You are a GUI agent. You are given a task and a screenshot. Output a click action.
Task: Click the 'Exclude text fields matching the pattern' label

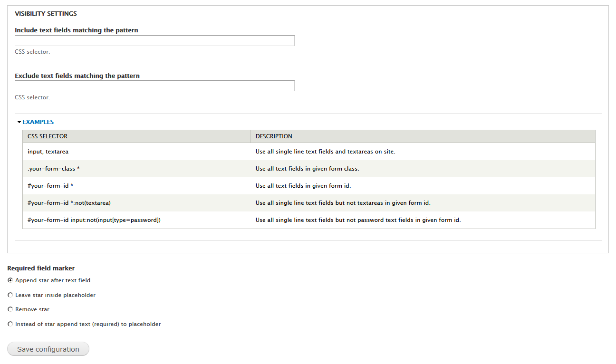(77, 76)
